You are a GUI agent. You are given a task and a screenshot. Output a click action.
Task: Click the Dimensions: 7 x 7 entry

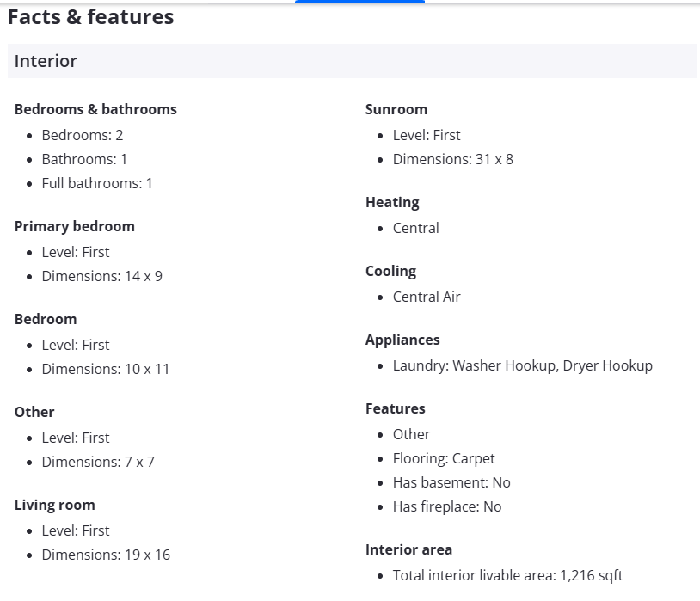98,462
